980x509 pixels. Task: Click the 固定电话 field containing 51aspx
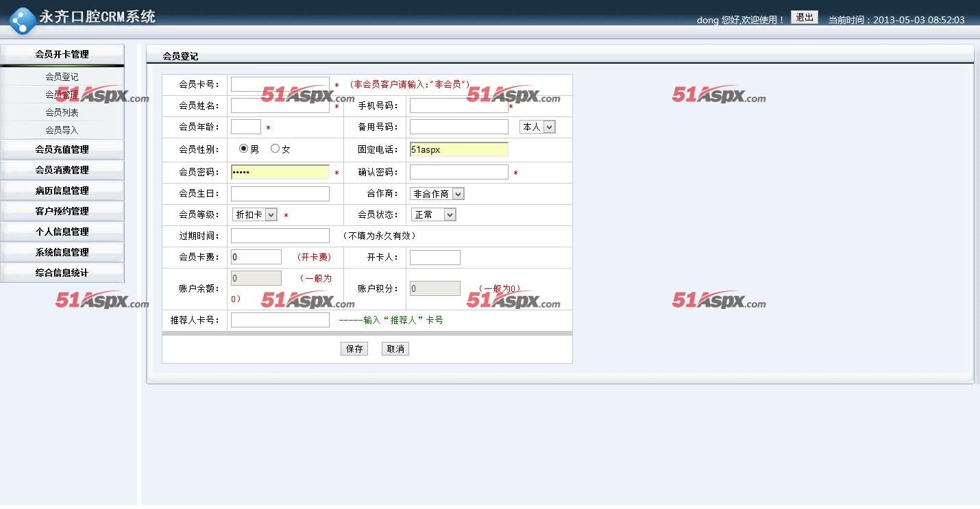[x=459, y=149]
